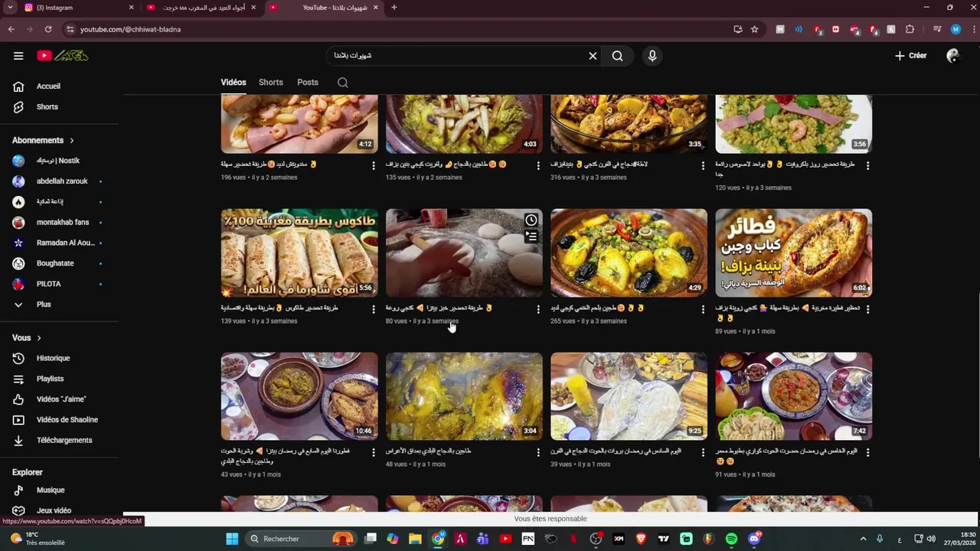Open options menu for the 196 vues sandwich video
Image resolution: width=980 pixels, height=551 pixels.
pos(374,165)
